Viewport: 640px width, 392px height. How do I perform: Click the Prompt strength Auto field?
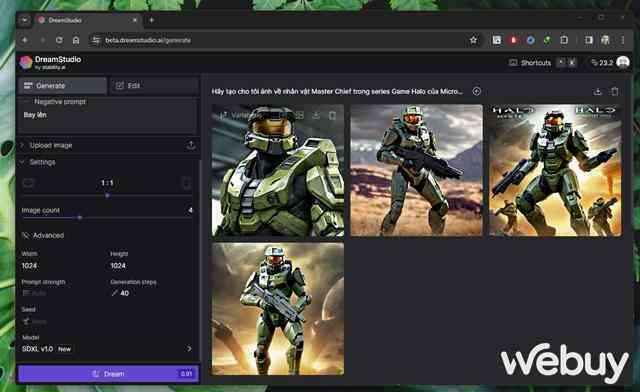pos(34,293)
